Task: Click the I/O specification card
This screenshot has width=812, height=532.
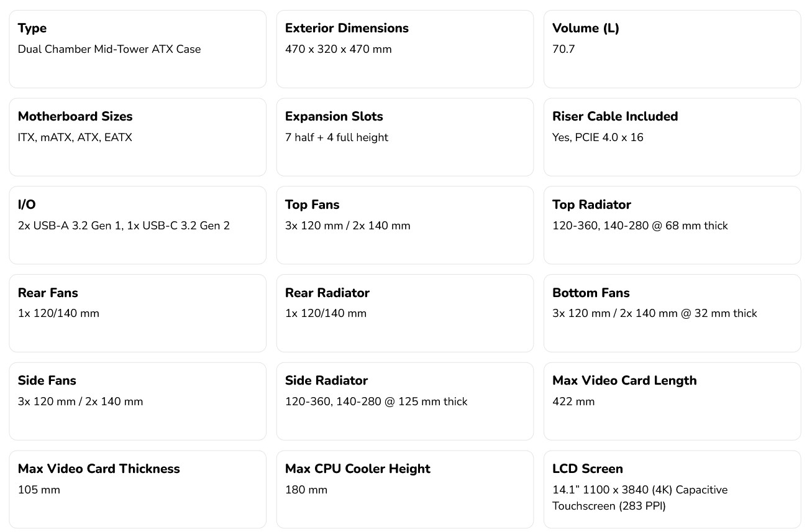Action: pos(138,226)
